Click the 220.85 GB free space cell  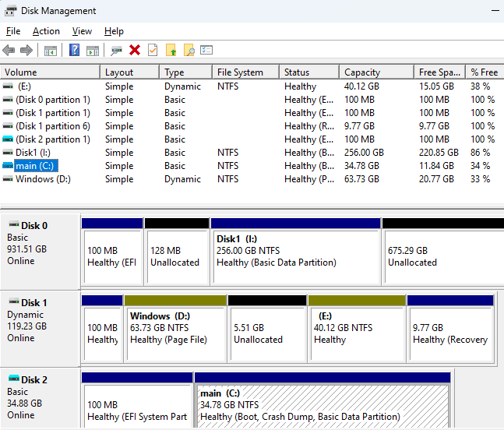[439, 153]
